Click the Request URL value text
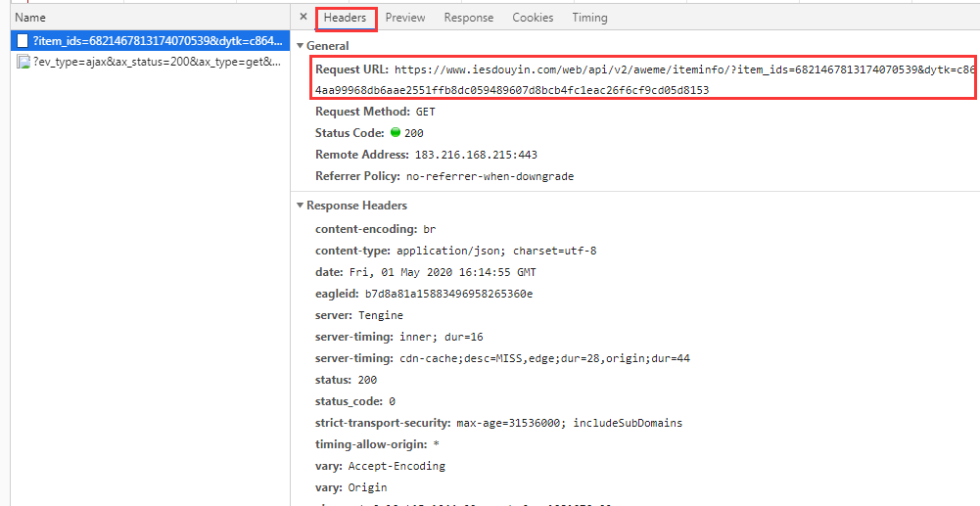Image resolution: width=980 pixels, height=506 pixels. point(646,79)
